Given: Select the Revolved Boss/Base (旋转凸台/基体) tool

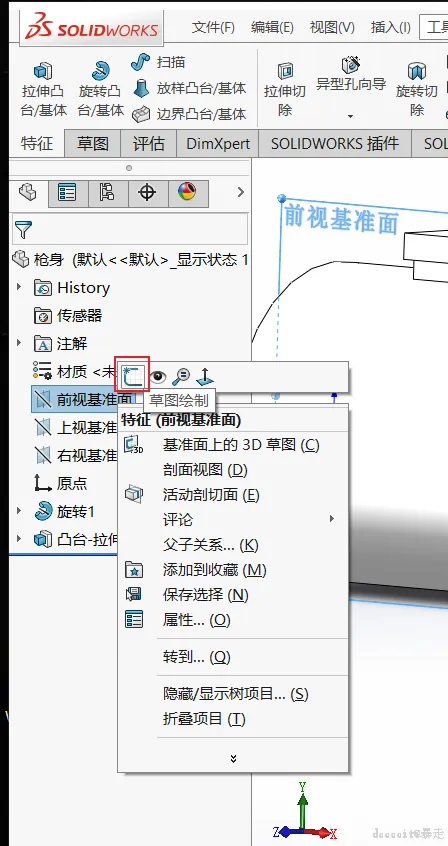Looking at the screenshot, I should (100, 90).
